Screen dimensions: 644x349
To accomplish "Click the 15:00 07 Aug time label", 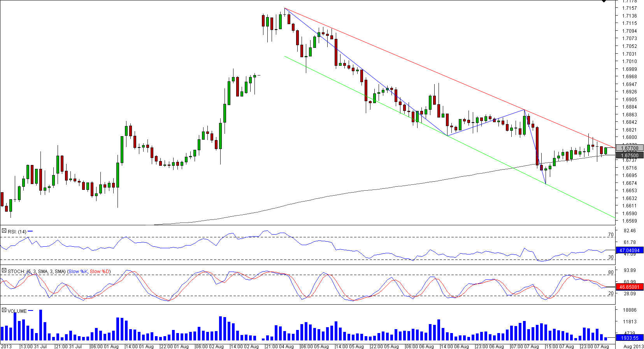I will tap(560, 346).
